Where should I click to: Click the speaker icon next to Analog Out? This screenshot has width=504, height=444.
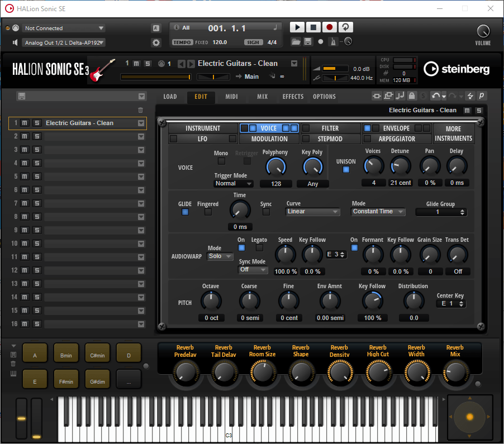click(15, 42)
